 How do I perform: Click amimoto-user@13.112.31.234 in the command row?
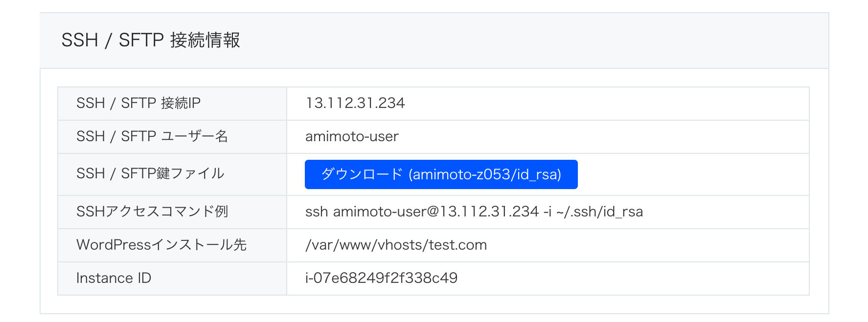(x=435, y=212)
